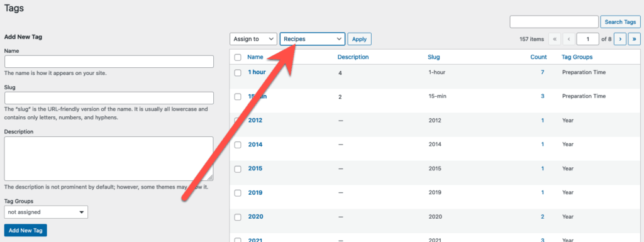Click the Tags page heading
Screen dimensions: 644x242
point(14,8)
